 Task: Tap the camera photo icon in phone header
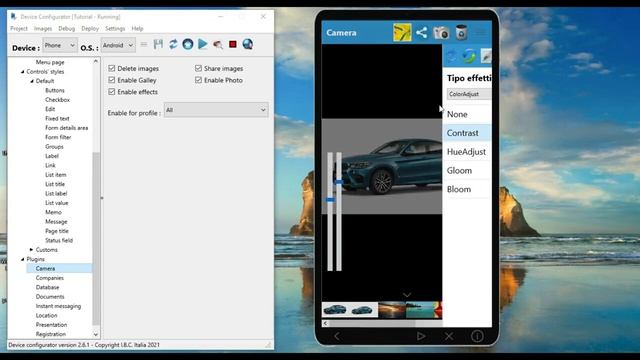[x=441, y=33]
